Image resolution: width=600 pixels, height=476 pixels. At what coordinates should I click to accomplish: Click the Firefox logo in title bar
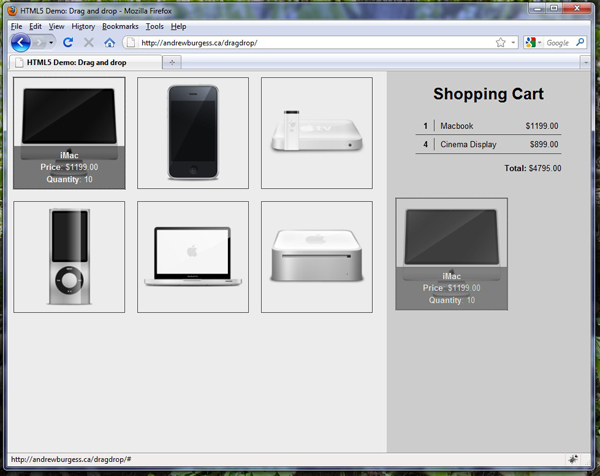[x=12, y=11]
